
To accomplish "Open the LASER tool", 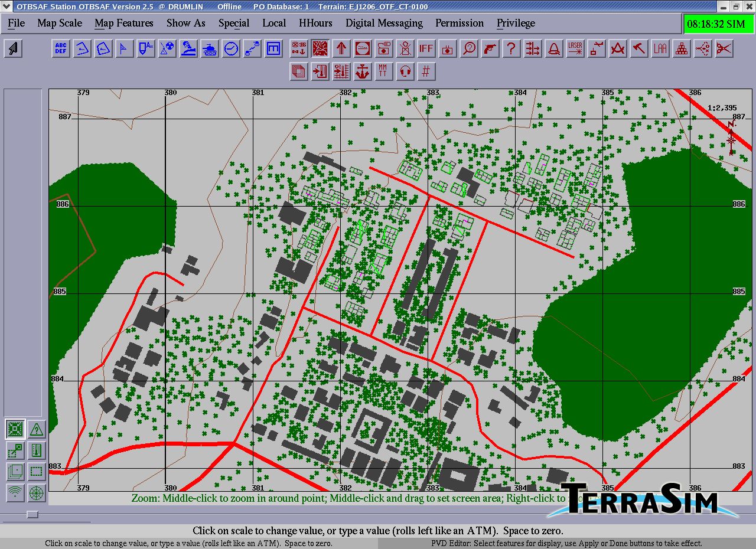I will click(575, 48).
